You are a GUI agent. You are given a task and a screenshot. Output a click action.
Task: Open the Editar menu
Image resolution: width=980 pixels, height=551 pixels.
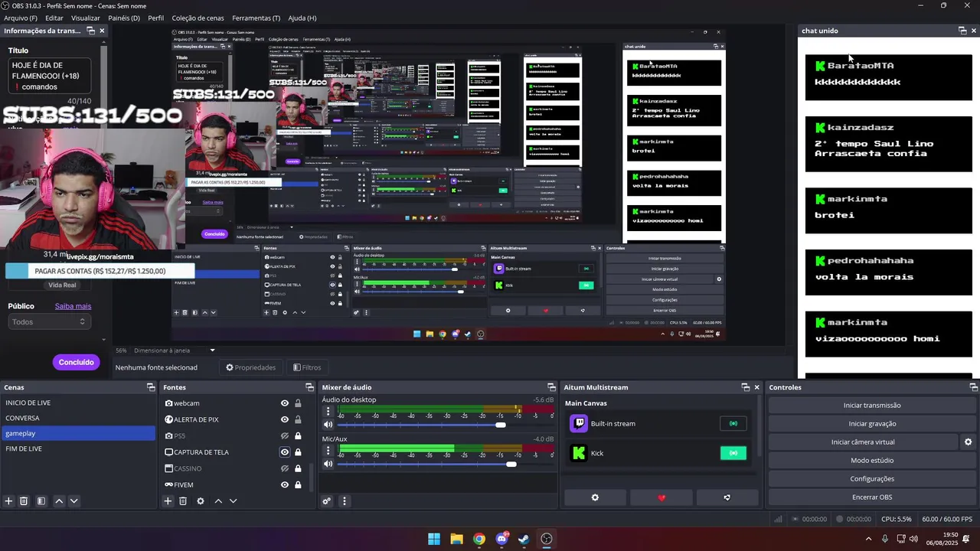click(x=54, y=18)
